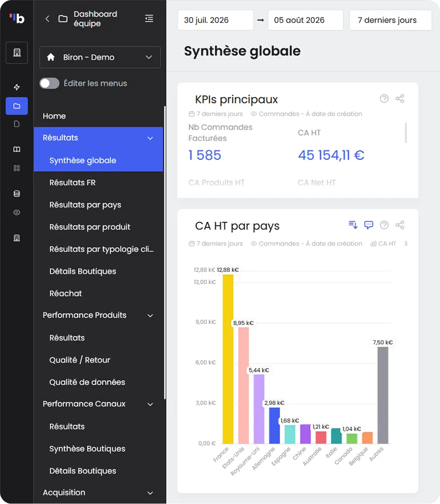Open the bottom building icon in rail

[17, 238]
